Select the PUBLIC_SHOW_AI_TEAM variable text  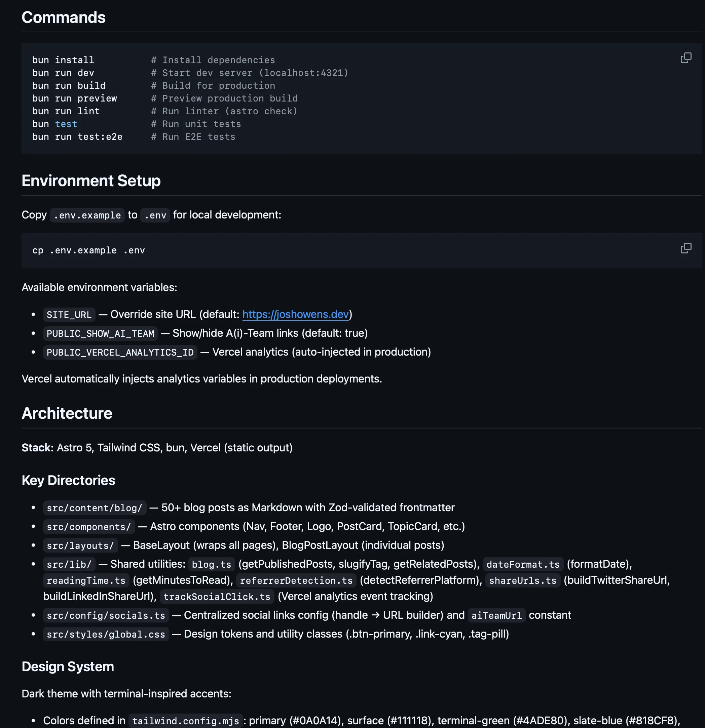pyautogui.click(x=100, y=333)
